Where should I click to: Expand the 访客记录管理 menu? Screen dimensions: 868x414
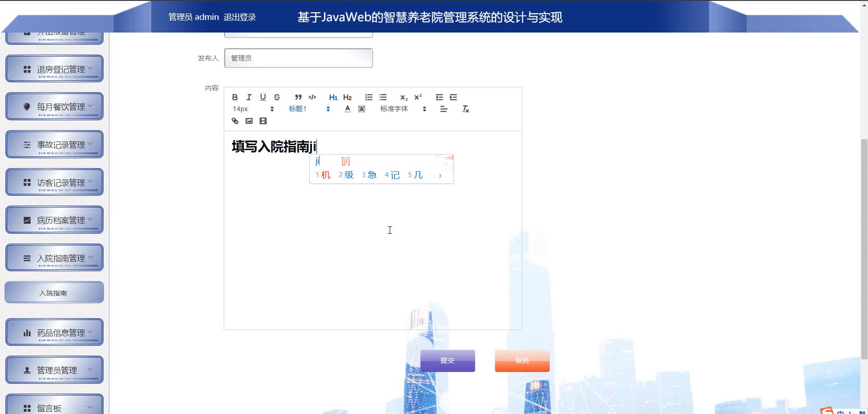coord(55,182)
